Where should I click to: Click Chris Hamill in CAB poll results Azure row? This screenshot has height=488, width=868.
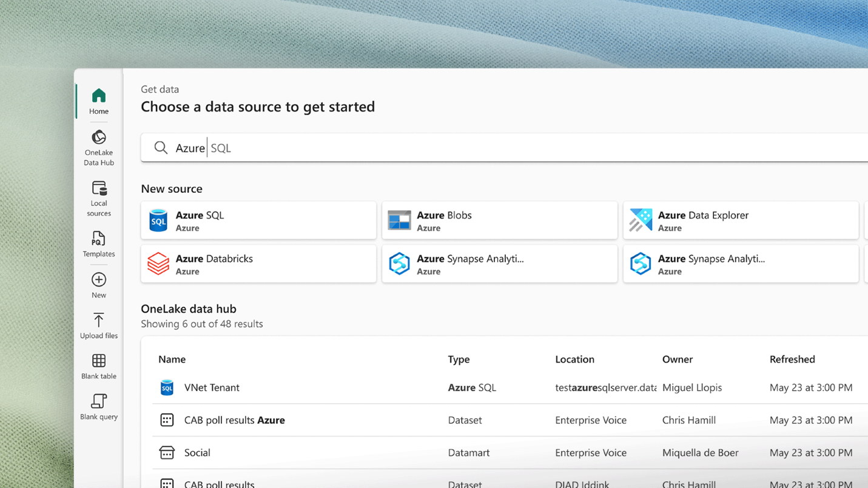pyautogui.click(x=689, y=420)
